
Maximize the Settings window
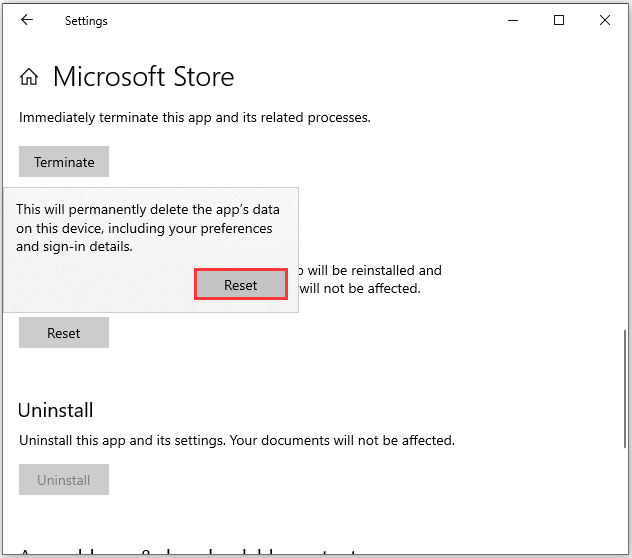pyautogui.click(x=559, y=20)
